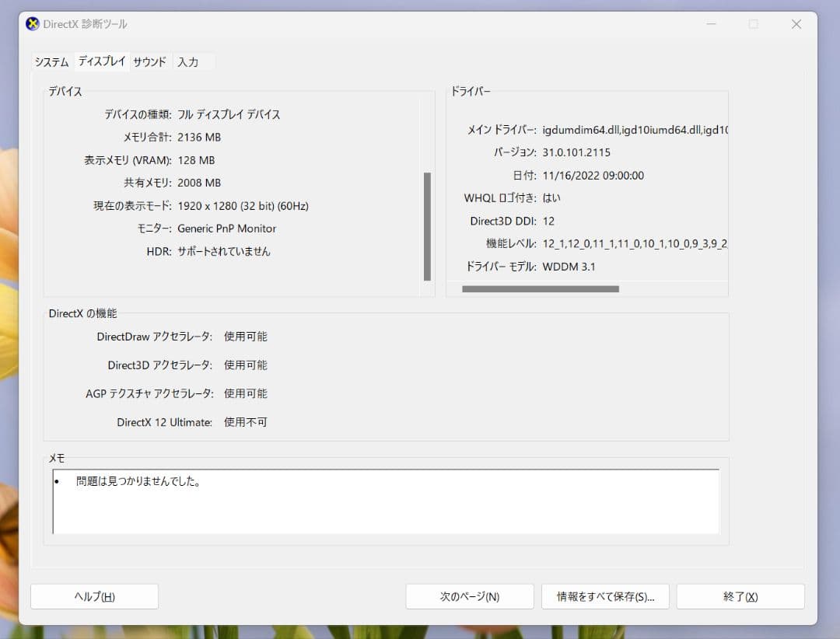Image resolution: width=840 pixels, height=639 pixels.
Task: Switch to the システム tab
Action: [x=52, y=62]
